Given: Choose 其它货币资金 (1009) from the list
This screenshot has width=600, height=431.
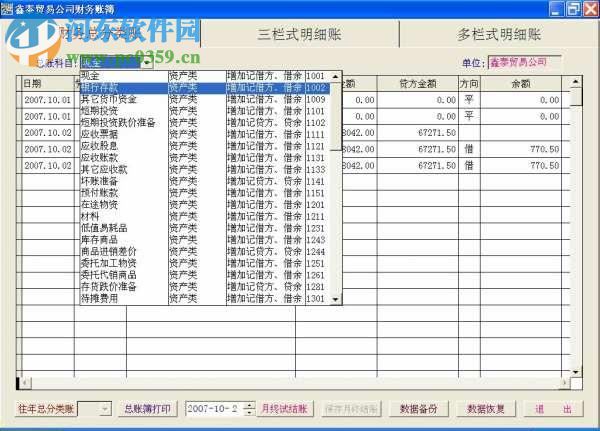Looking at the screenshot, I should click(x=205, y=100).
